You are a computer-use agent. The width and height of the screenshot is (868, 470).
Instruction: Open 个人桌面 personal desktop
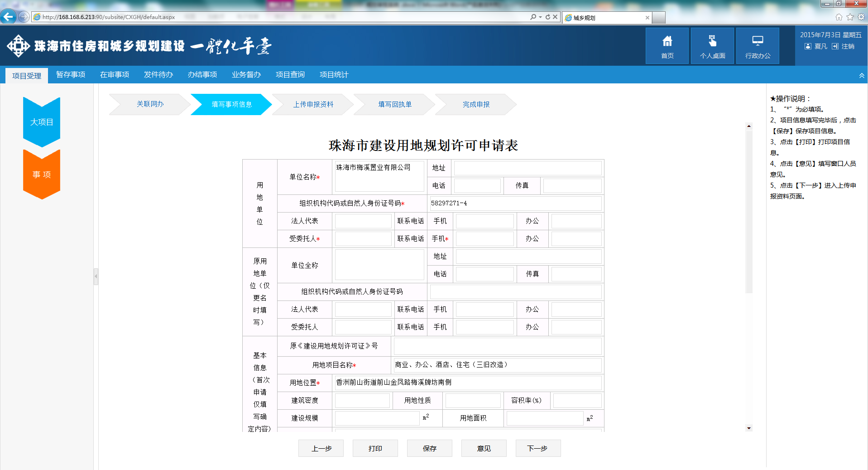pos(712,46)
